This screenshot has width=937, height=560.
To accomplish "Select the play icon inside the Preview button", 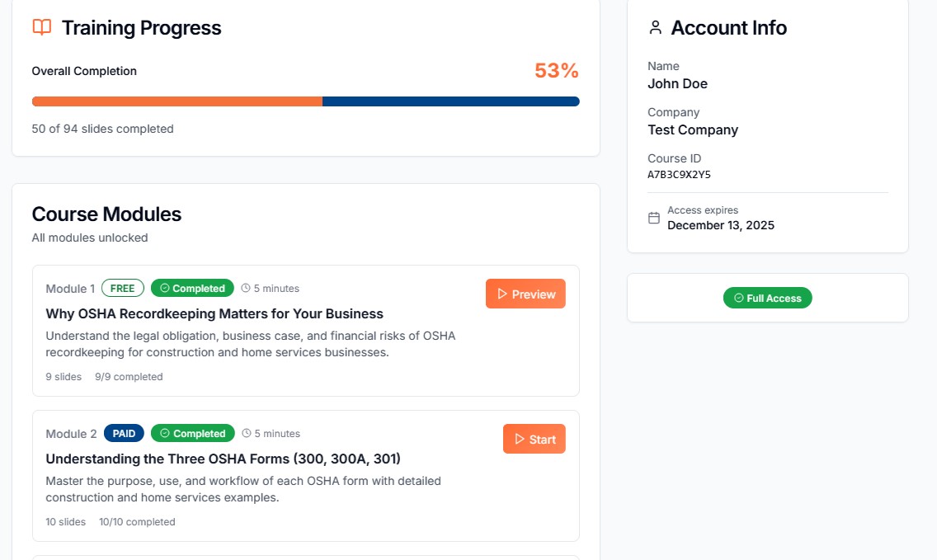I will [x=501, y=294].
